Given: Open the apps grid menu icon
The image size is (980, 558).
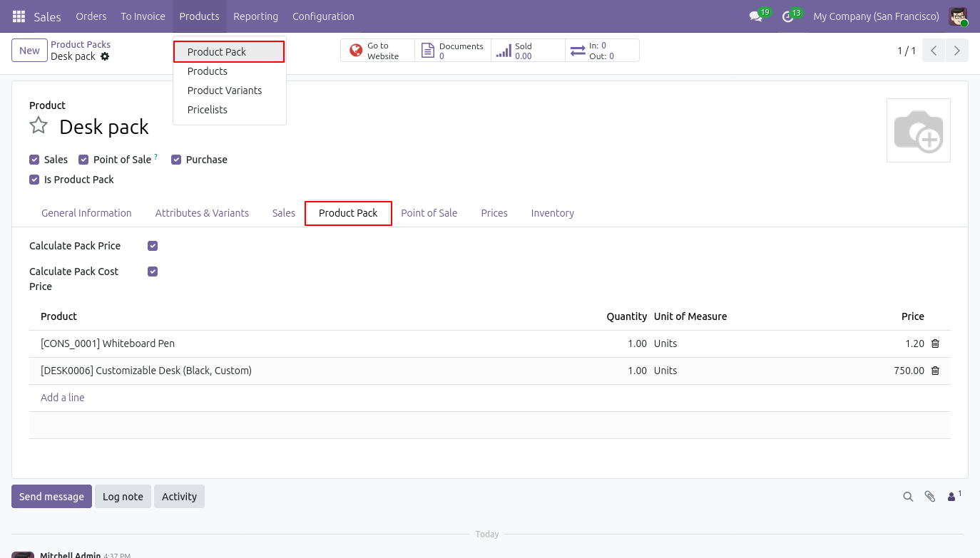Looking at the screenshot, I should (19, 16).
